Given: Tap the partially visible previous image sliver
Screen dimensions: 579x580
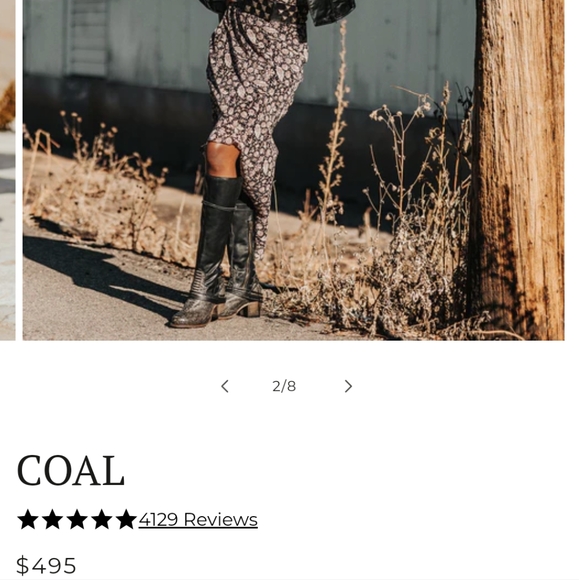Looking at the screenshot, I should [x=7, y=170].
